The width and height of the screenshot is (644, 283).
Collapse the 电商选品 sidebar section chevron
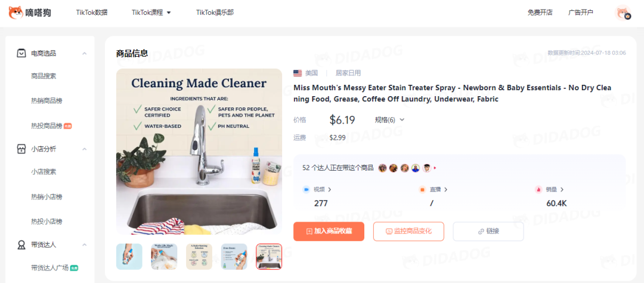(84, 54)
